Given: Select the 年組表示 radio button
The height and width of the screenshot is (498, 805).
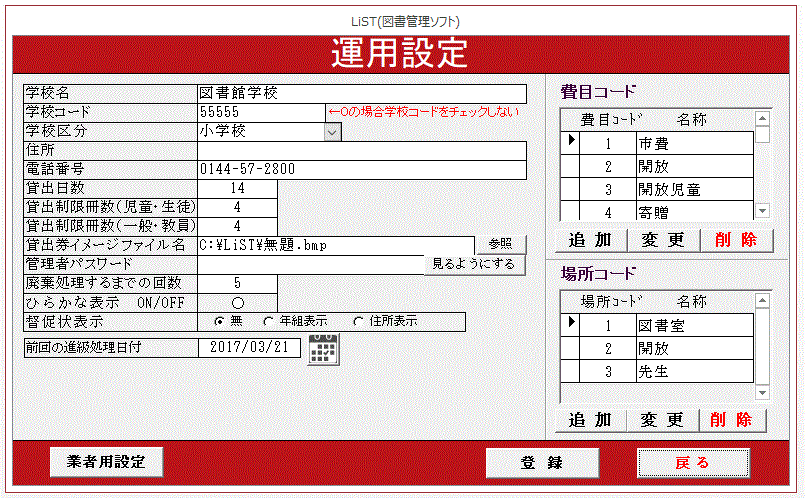Looking at the screenshot, I should (268, 321).
